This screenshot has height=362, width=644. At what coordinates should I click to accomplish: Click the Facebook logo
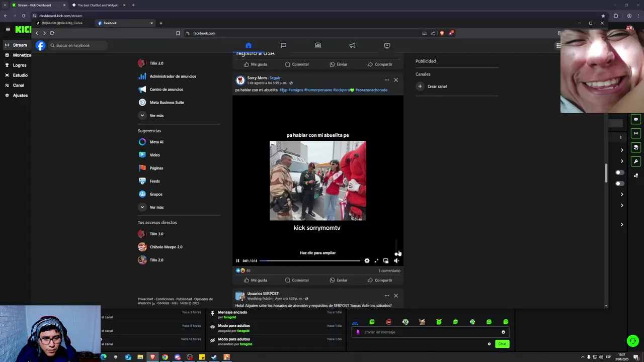[x=41, y=45]
